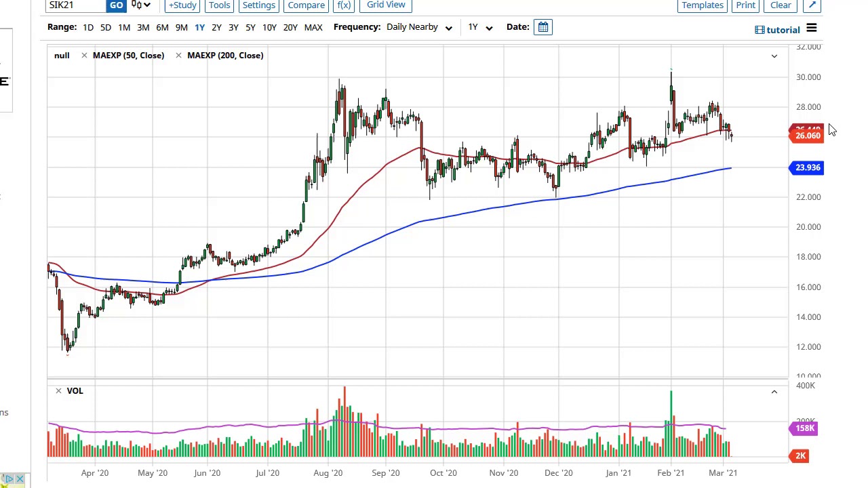The width and height of the screenshot is (868, 488).
Task: Print the chart
Action: [745, 5]
